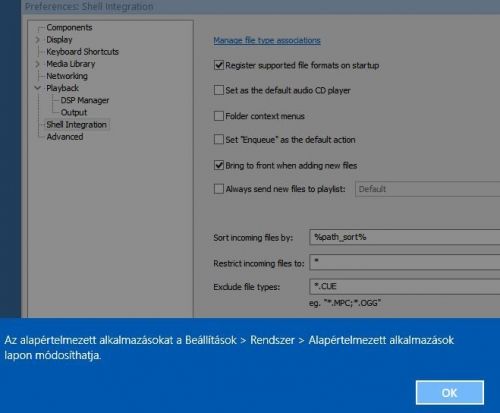
Task: Collapse the Playback tree node
Action: [x=37, y=88]
